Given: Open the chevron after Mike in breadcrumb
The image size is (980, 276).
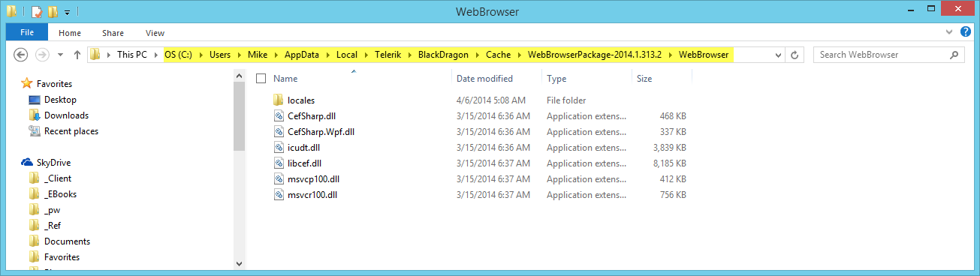Looking at the screenshot, I should pyautogui.click(x=276, y=55).
